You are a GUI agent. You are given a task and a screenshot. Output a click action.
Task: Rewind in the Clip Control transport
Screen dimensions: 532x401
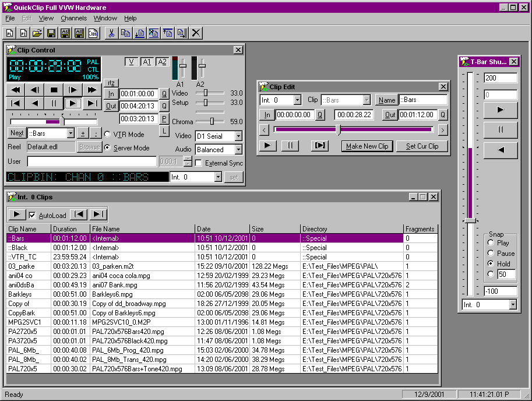coord(16,90)
